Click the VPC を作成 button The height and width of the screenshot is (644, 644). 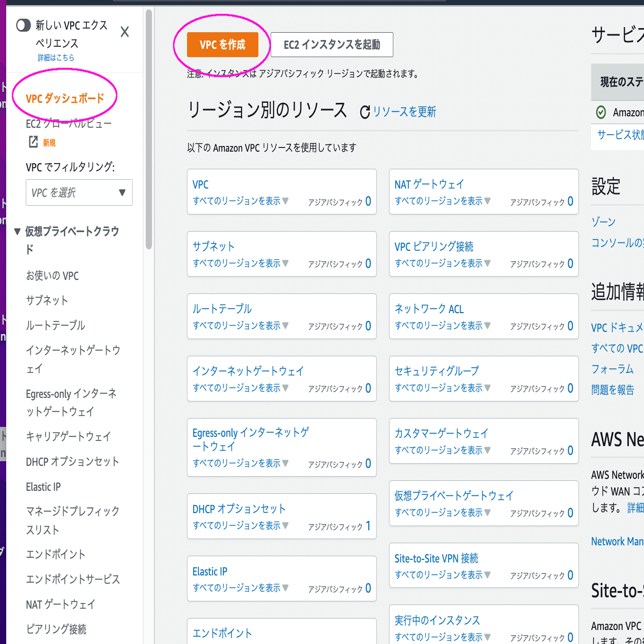tap(222, 45)
